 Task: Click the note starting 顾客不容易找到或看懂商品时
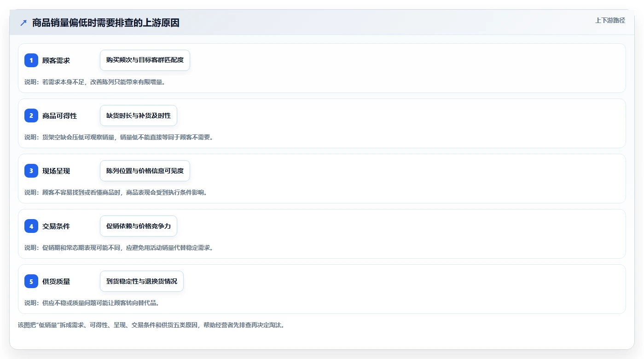[x=116, y=192]
